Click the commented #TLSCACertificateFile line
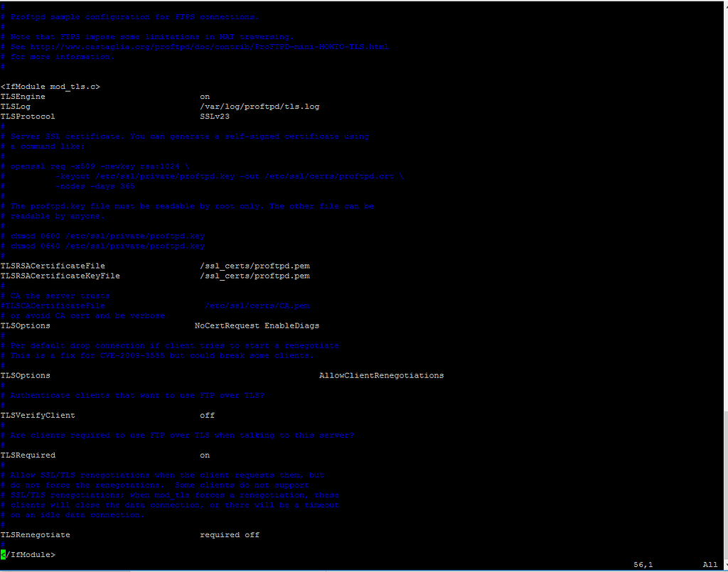This screenshot has height=572, width=728. point(53,305)
